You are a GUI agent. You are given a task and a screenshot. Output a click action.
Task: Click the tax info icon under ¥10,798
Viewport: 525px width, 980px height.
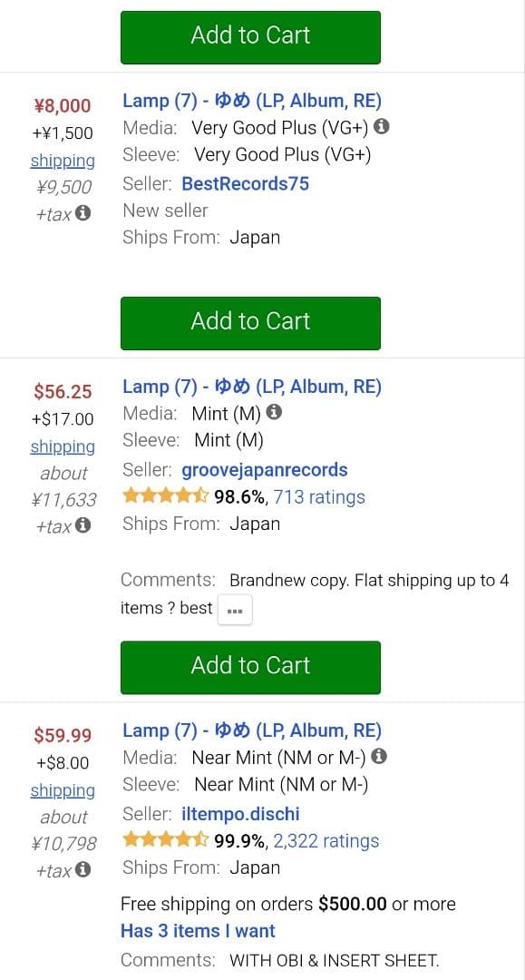83,870
